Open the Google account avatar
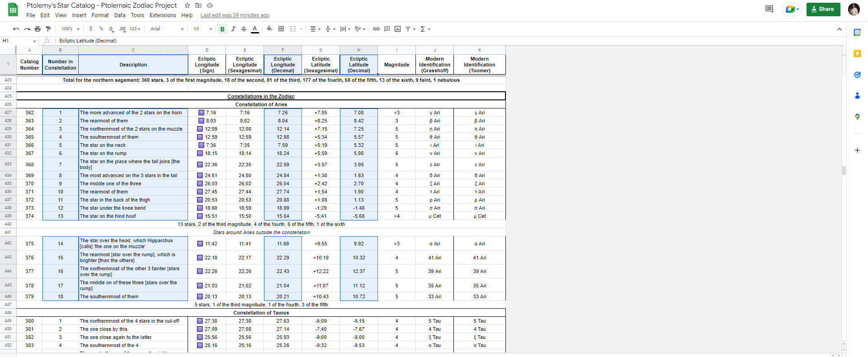The image size is (868, 357). coord(854,9)
